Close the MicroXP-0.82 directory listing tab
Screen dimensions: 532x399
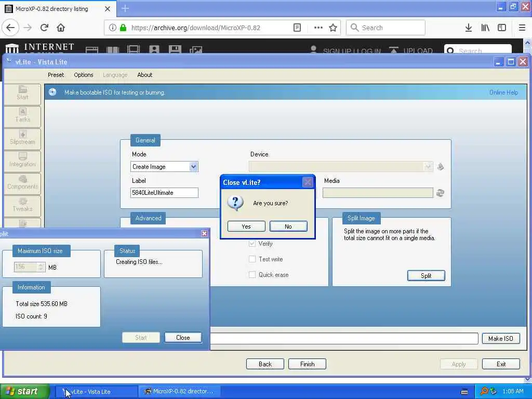[x=108, y=9]
